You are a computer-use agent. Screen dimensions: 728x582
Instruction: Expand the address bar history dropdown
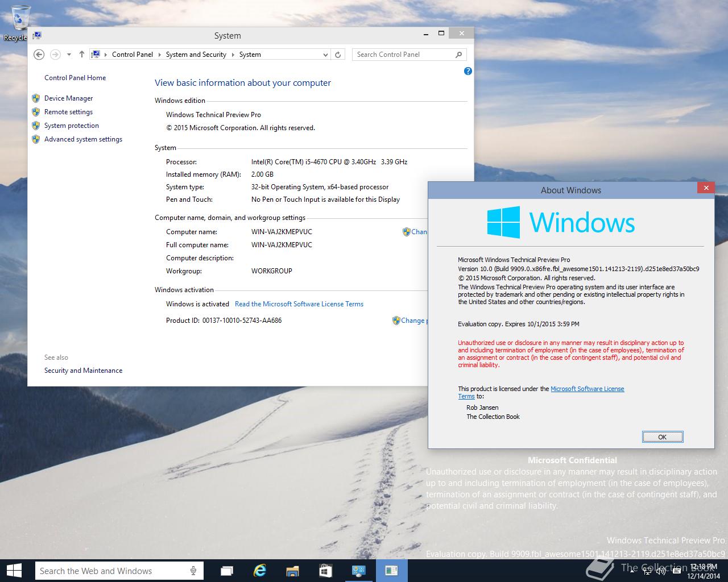point(325,55)
